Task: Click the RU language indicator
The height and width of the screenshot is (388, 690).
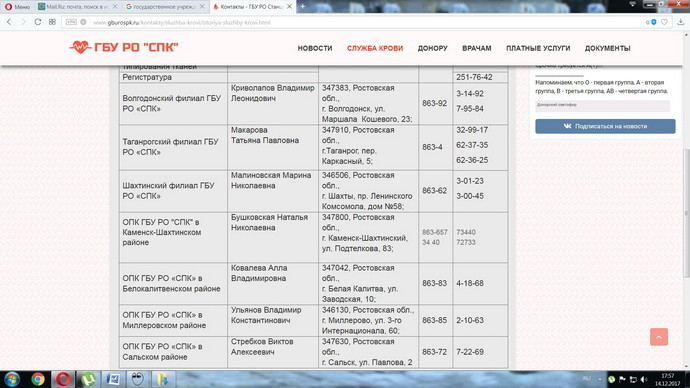Action: point(587,379)
